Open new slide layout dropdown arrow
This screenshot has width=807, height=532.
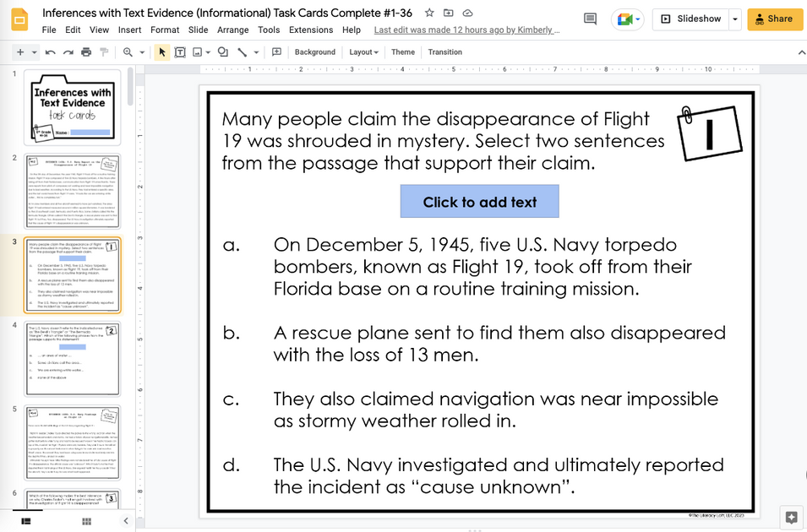coord(34,52)
